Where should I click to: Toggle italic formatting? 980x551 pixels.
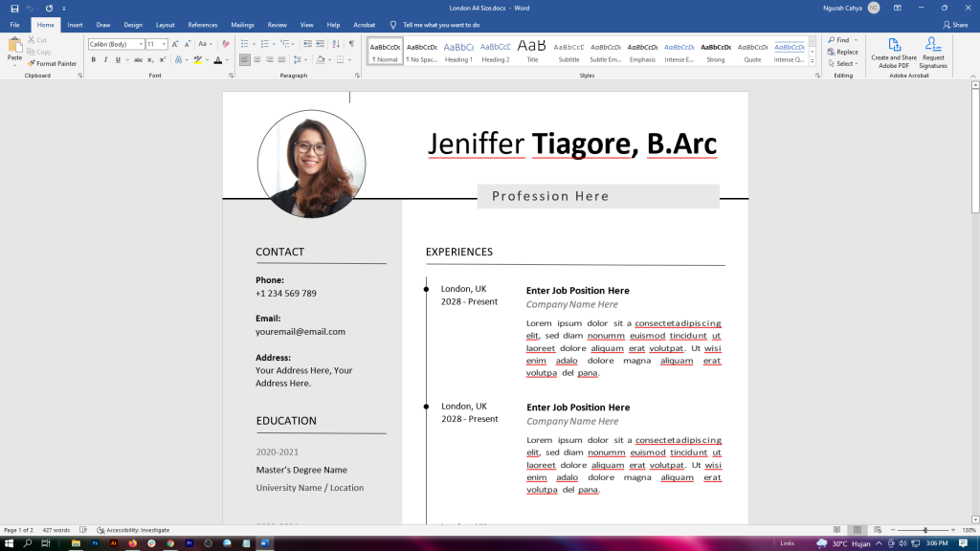tap(105, 59)
